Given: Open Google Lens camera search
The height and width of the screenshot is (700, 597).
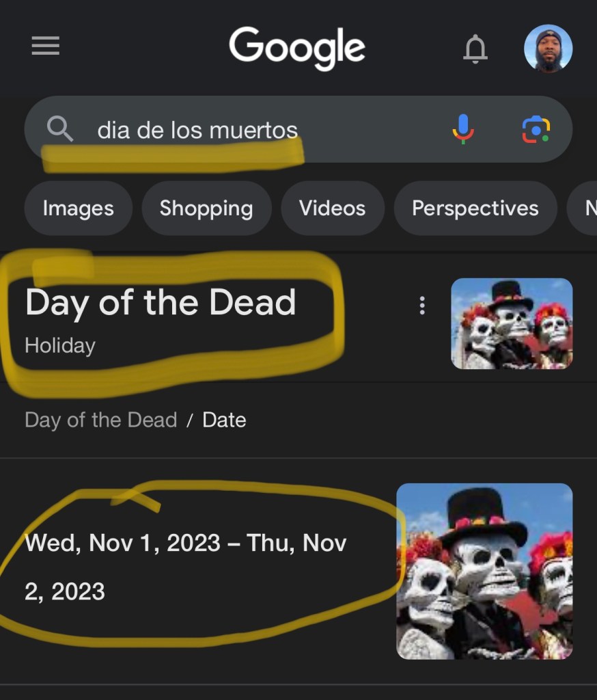Looking at the screenshot, I should 536,129.
